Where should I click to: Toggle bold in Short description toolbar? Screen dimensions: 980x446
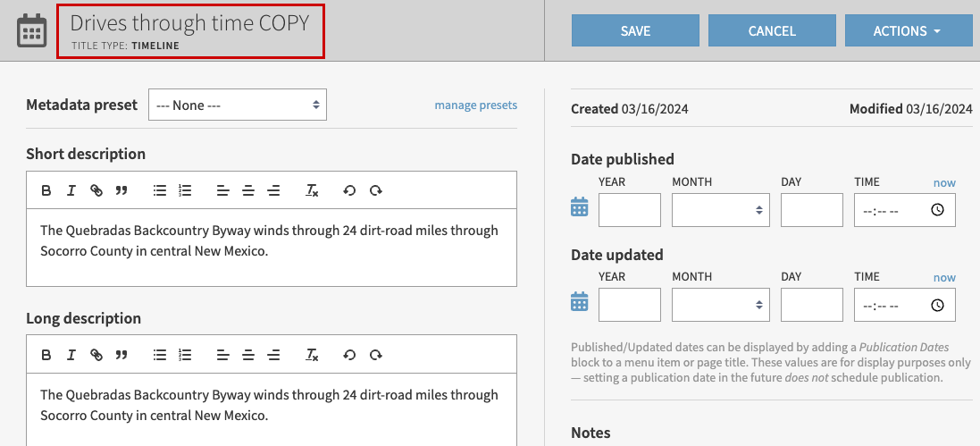pos(46,190)
